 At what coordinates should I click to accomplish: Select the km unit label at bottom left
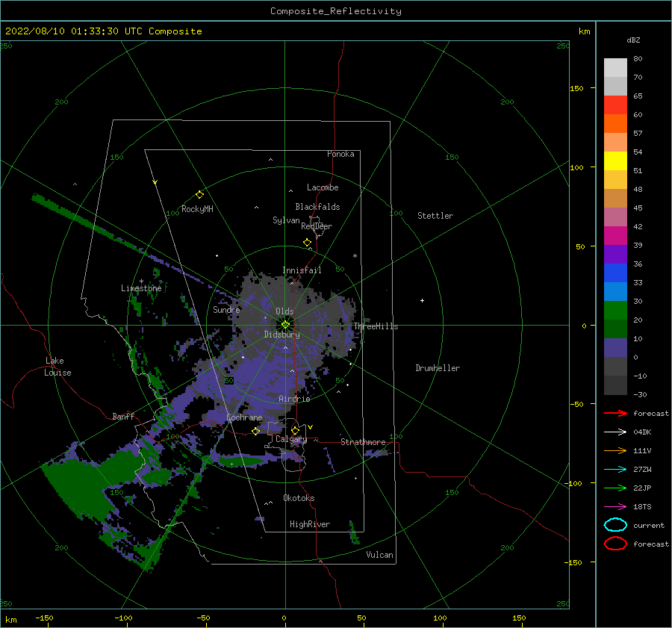11,620
